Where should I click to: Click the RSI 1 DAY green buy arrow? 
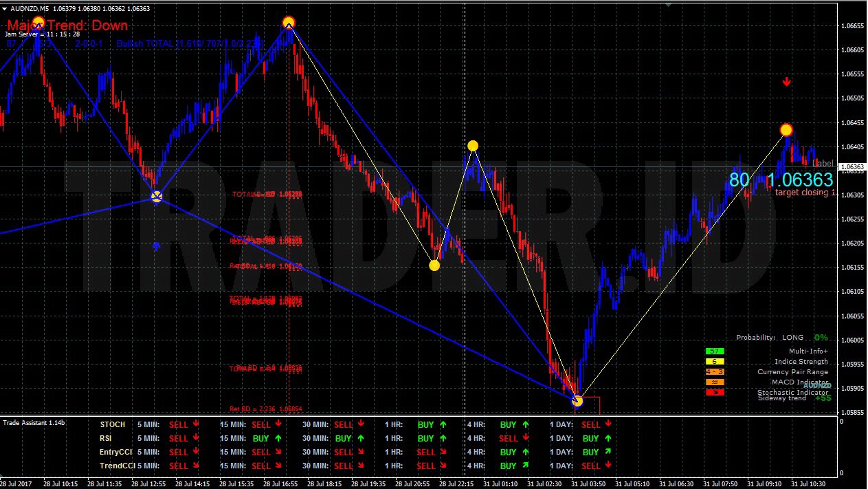608,438
